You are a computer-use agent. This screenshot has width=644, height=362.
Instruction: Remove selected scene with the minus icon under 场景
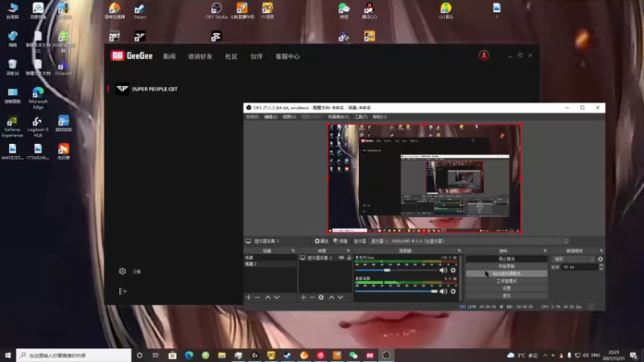click(x=258, y=297)
